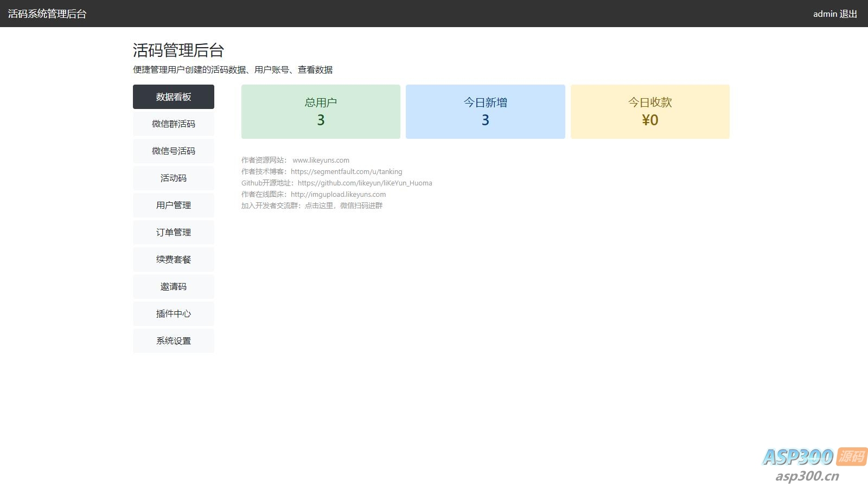Open the imgupload.likeyuns.com image host link
Image resolution: width=868 pixels, height=488 pixels.
339,194
